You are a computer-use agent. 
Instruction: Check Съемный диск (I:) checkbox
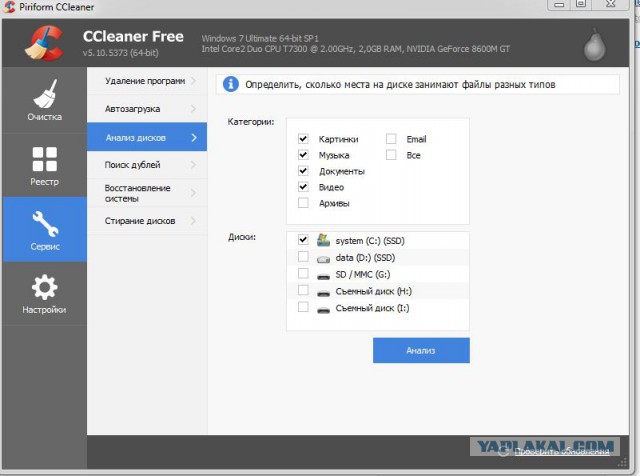coord(303,307)
